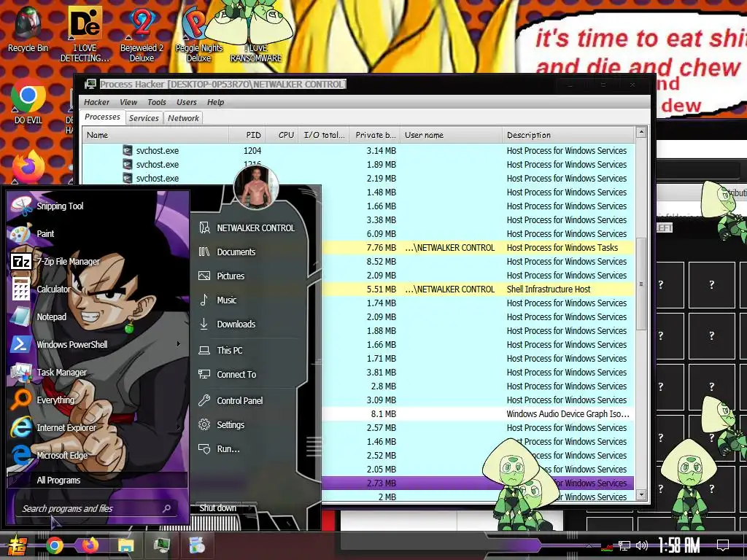Start the Calculator app

pyautogui.click(x=98, y=289)
